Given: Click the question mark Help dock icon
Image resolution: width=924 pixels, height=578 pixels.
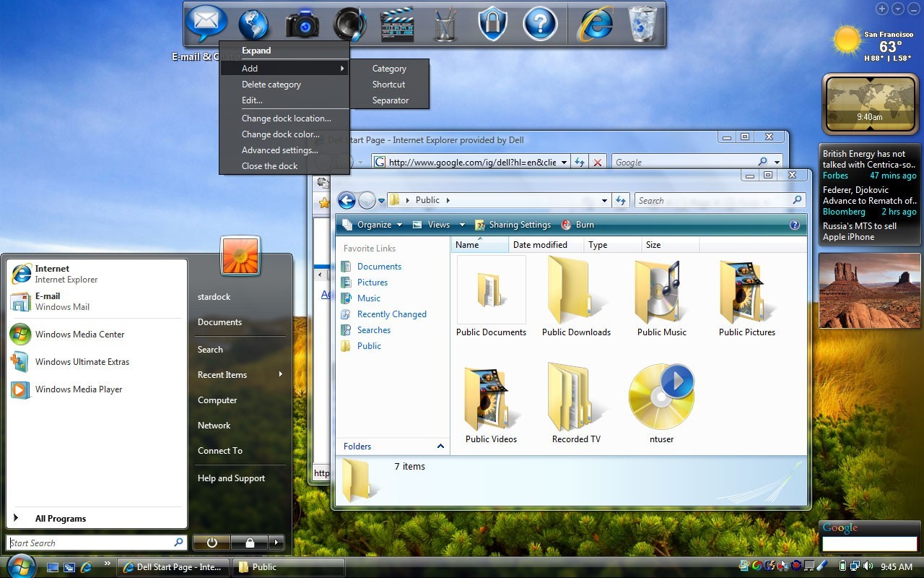Looking at the screenshot, I should [540, 23].
